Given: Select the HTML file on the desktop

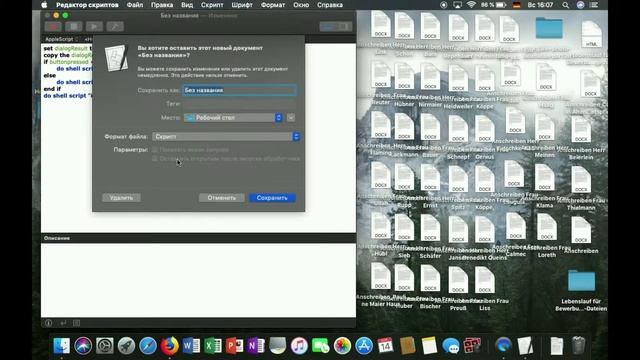Looking at the screenshot, I should (x=591, y=35).
